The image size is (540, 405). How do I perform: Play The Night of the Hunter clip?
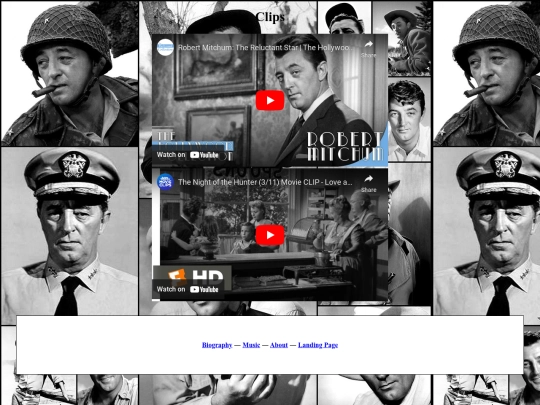point(270,235)
